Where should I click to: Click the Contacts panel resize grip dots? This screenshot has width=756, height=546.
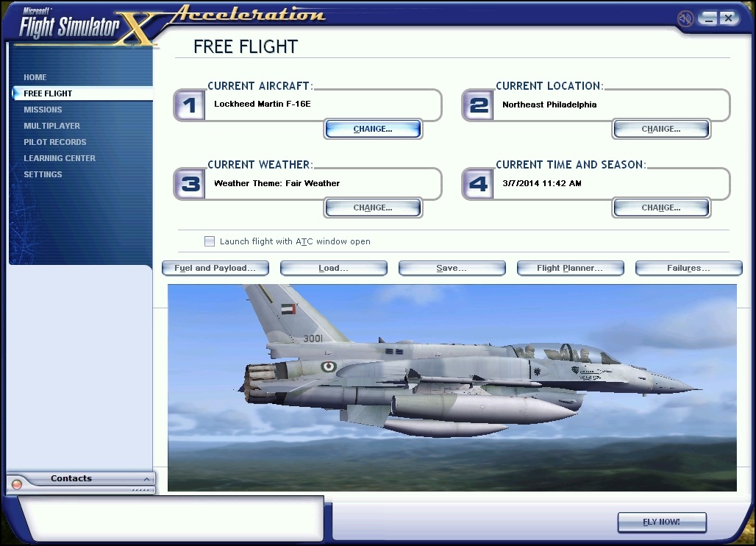[x=140, y=490]
